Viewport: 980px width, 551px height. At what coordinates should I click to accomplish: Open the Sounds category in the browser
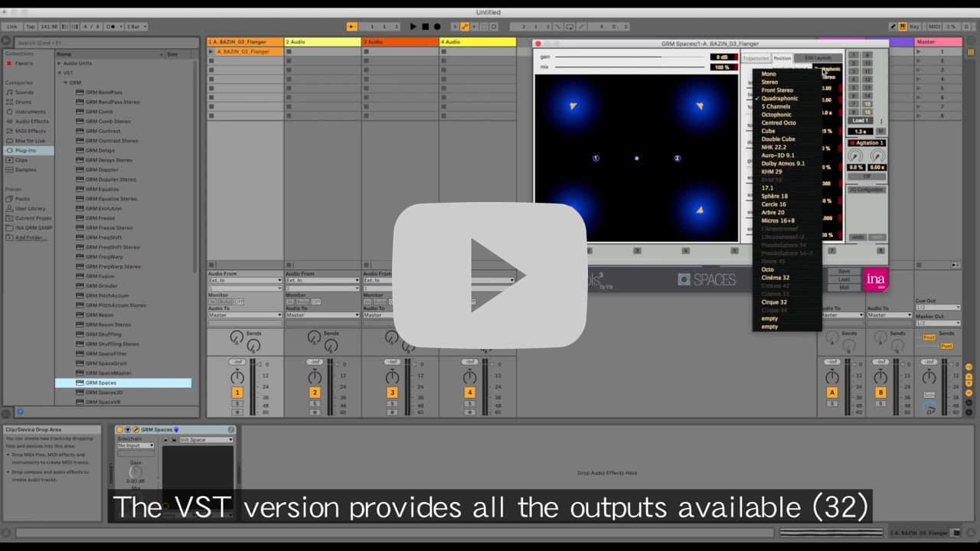[x=24, y=92]
